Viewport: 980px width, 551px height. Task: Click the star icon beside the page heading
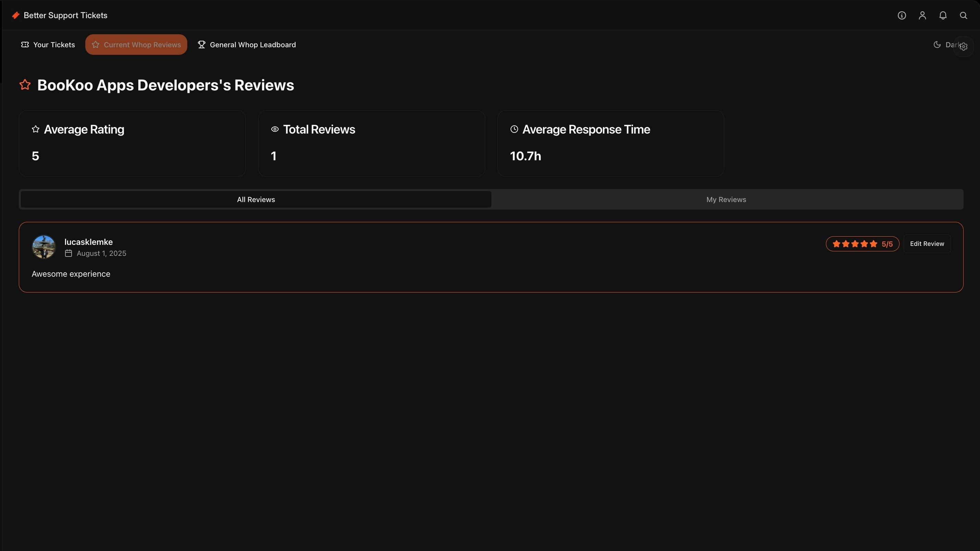click(25, 85)
